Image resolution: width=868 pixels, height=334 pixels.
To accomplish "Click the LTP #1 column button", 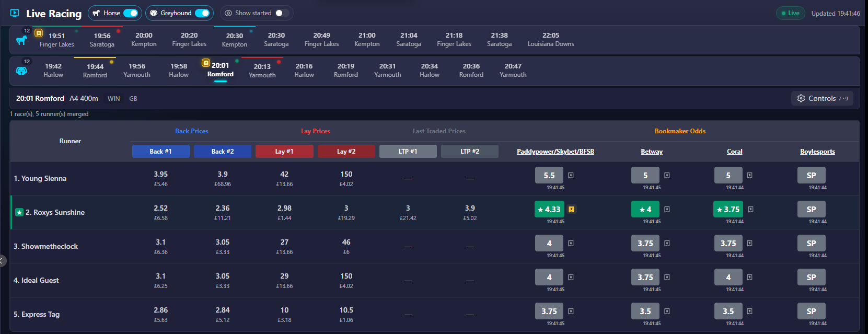I will tap(408, 151).
